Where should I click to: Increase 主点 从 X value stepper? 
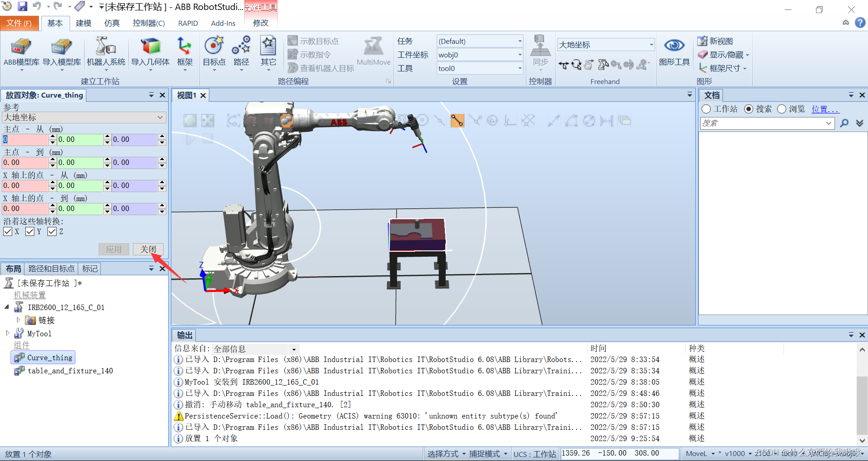[53, 137]
